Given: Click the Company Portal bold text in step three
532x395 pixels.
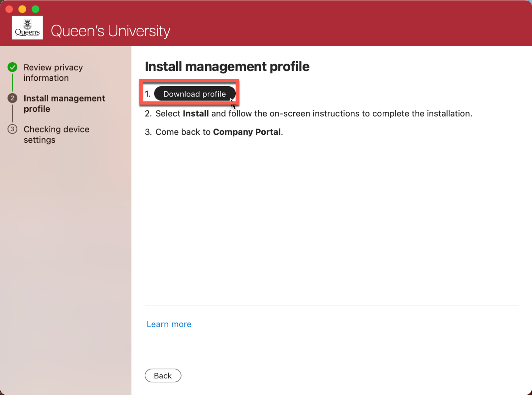Looking at the screenshot, I should tap(246, 132).
